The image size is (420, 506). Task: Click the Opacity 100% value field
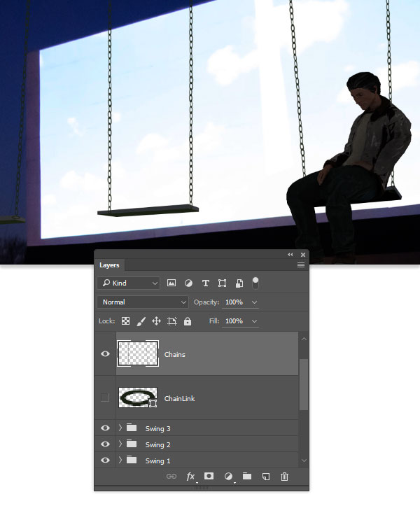(x=234, y=302)
